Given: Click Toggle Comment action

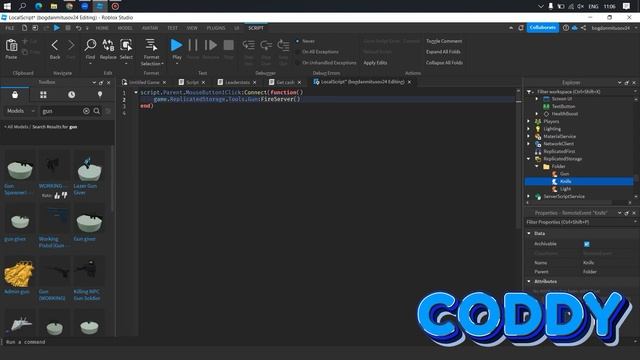Looking at the screenshot, I should [444, 41].
